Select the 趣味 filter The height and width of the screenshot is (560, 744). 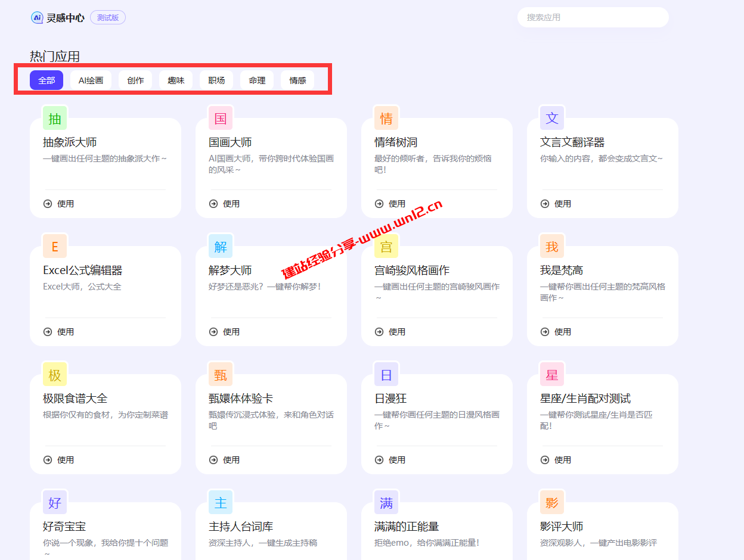point(175,80)
